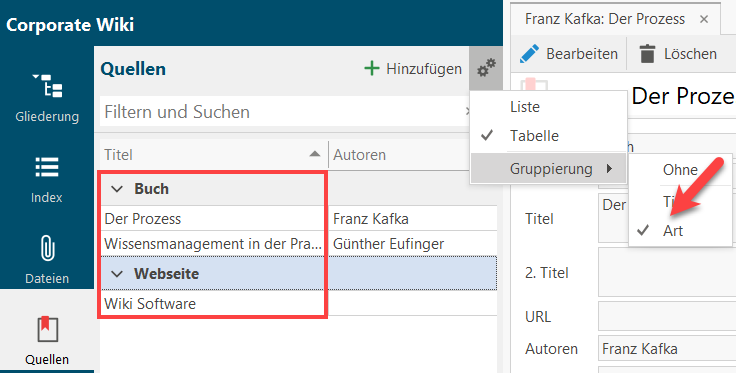Click the Corporate Wiki title

tap(70, 25)
